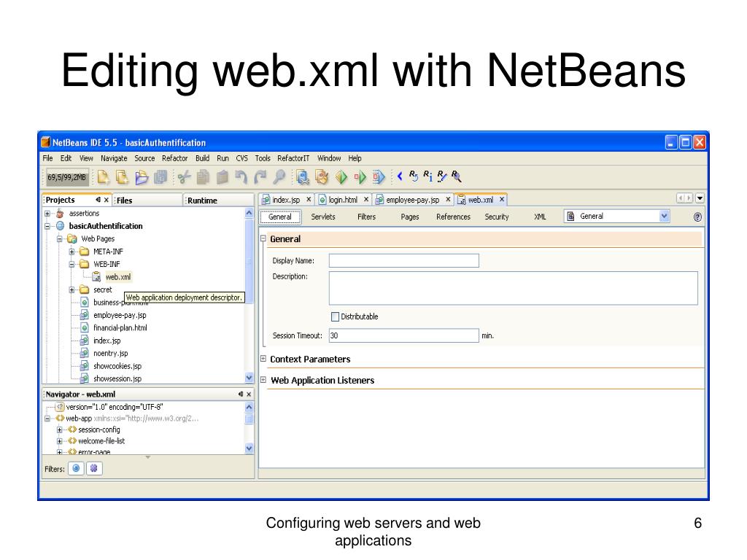Click the Description text area
The image size is (747, 560).
[513, 288]
